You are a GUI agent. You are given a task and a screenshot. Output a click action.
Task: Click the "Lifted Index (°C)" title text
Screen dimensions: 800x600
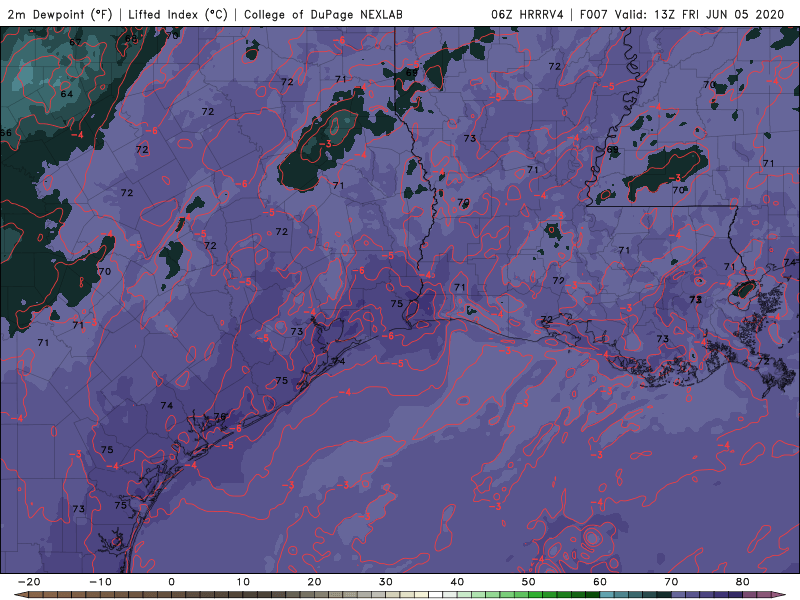178,14
